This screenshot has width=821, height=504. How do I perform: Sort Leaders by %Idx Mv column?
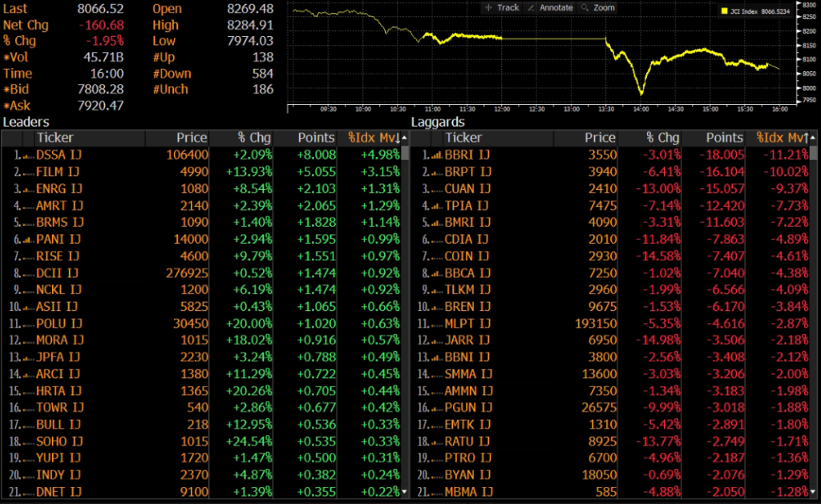point(373,138)
